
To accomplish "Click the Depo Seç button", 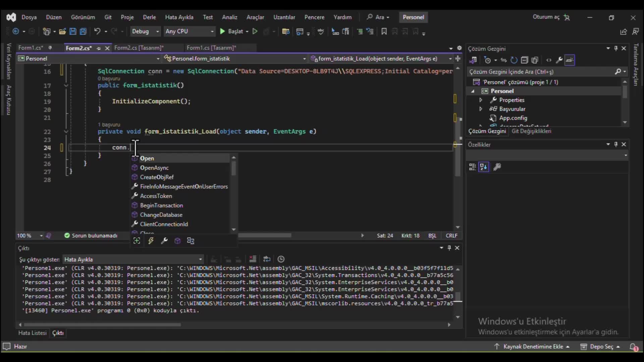I will 600,347.
